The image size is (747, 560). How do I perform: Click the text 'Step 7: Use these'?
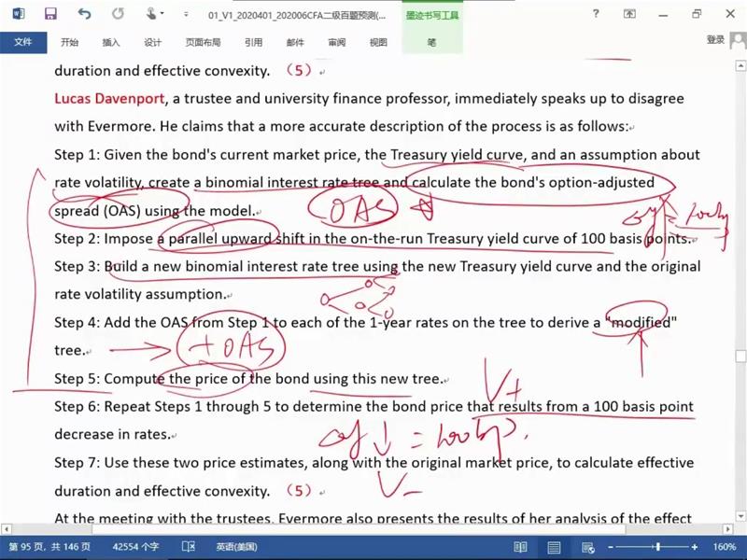click(x=112, y=462)
